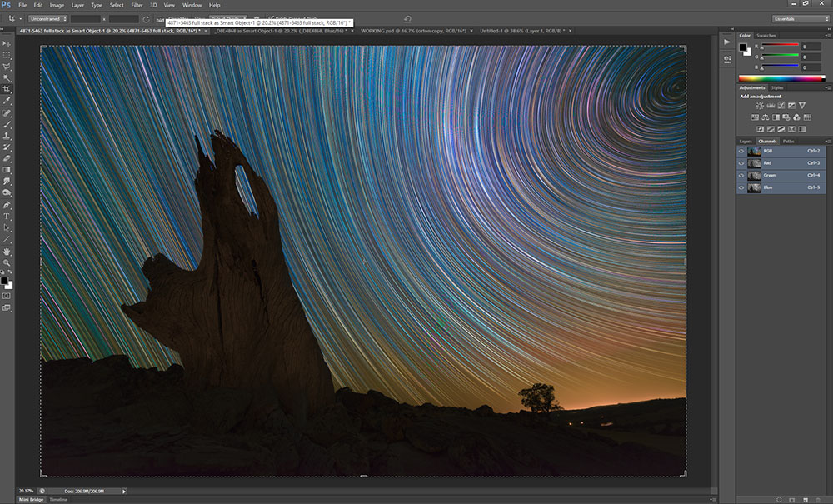Change the screen mode
Screen dimensions: 833x504
7,308
